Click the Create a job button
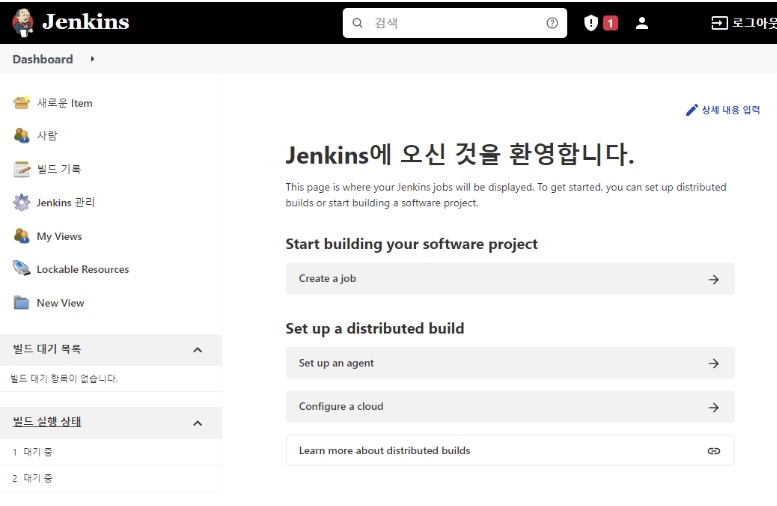 click(510, 279)
